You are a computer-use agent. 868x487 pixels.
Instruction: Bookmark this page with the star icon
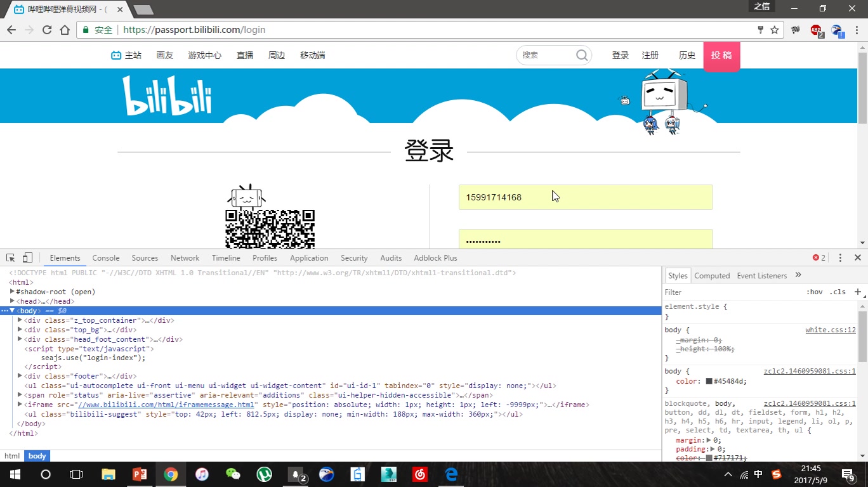[x=774, y=30]
